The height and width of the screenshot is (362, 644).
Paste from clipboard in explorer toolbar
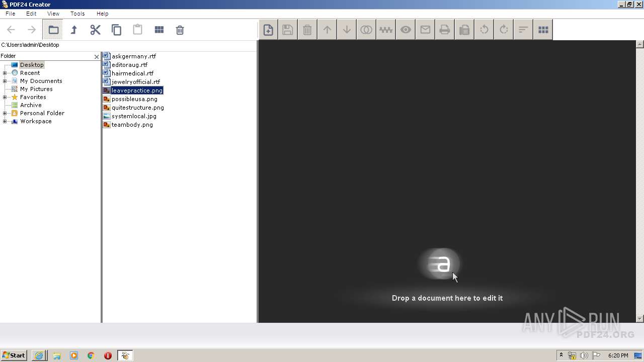pos(137,30)
